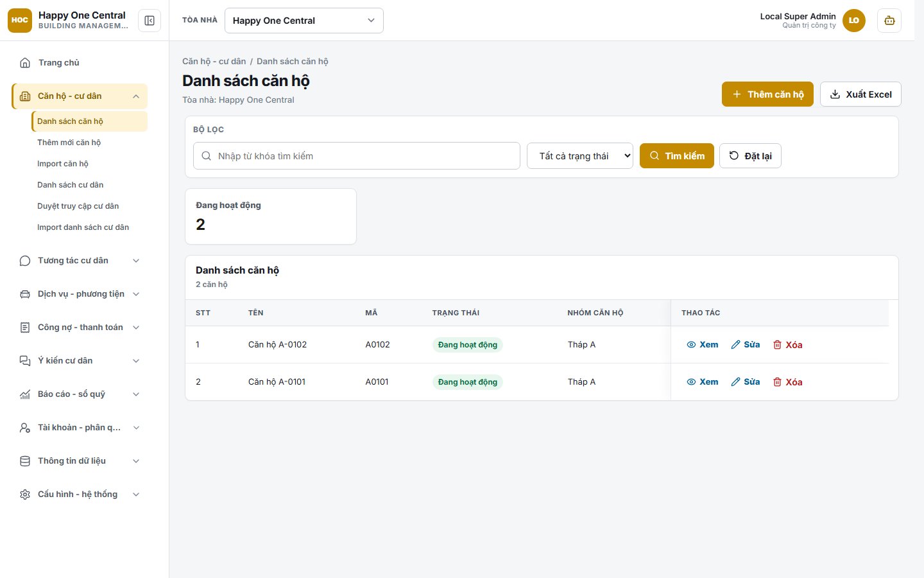Collapse the Căn hộ - cư dân section

[80, 96]
